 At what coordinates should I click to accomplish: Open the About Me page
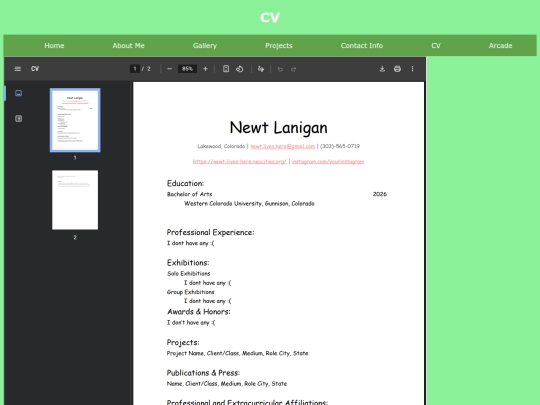128,45
